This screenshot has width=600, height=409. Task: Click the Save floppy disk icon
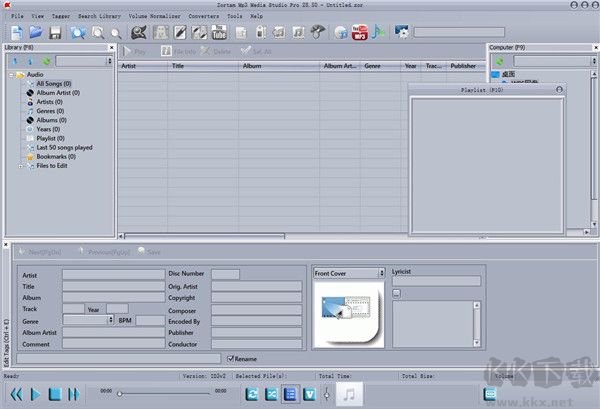point(55,33)
